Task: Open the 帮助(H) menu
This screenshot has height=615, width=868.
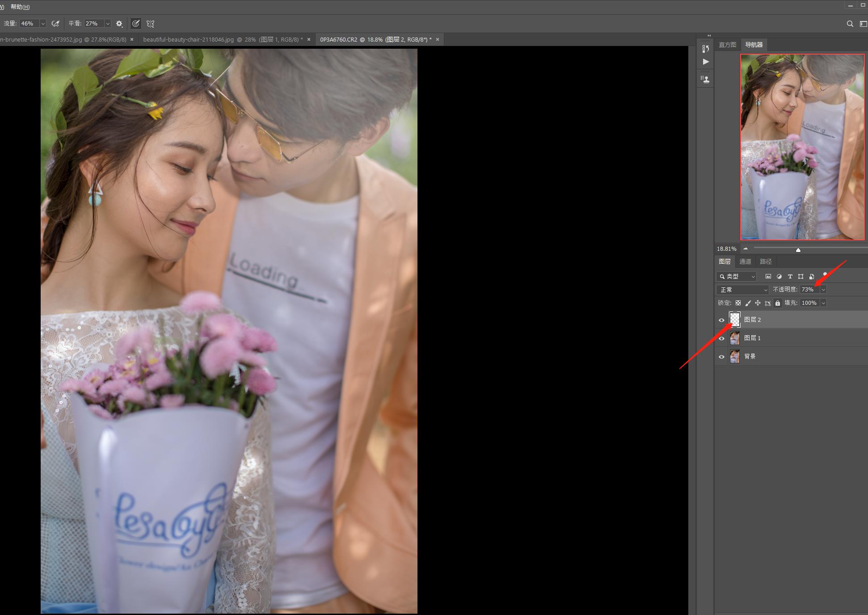Action: tap(20, 7)
